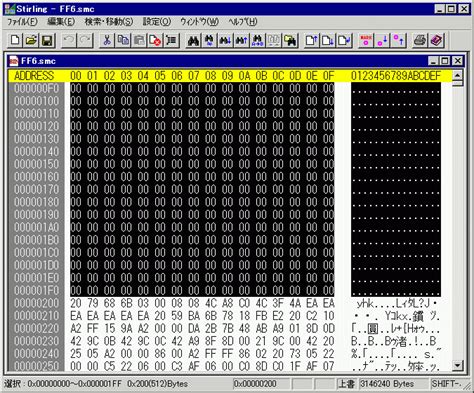Go to next mark with down-arrow icon

tap(382, 40)
